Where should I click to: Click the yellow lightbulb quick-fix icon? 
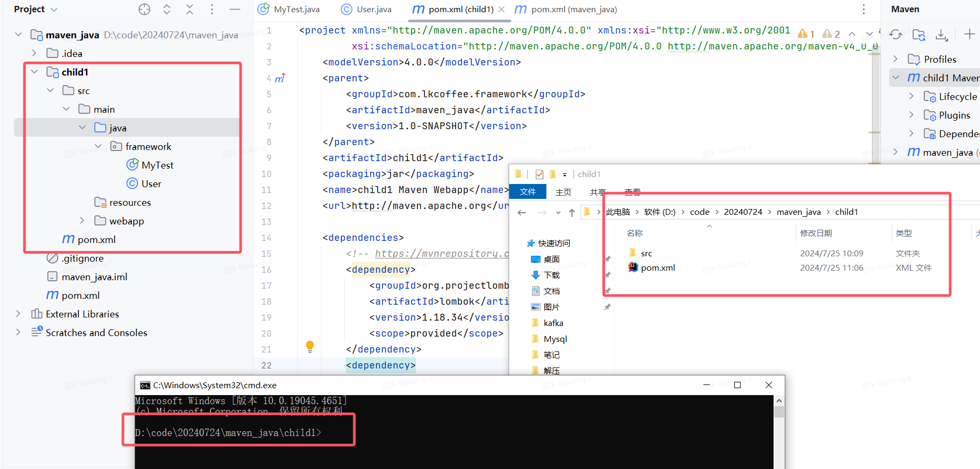pyautogui.click(x=310, y=347)
